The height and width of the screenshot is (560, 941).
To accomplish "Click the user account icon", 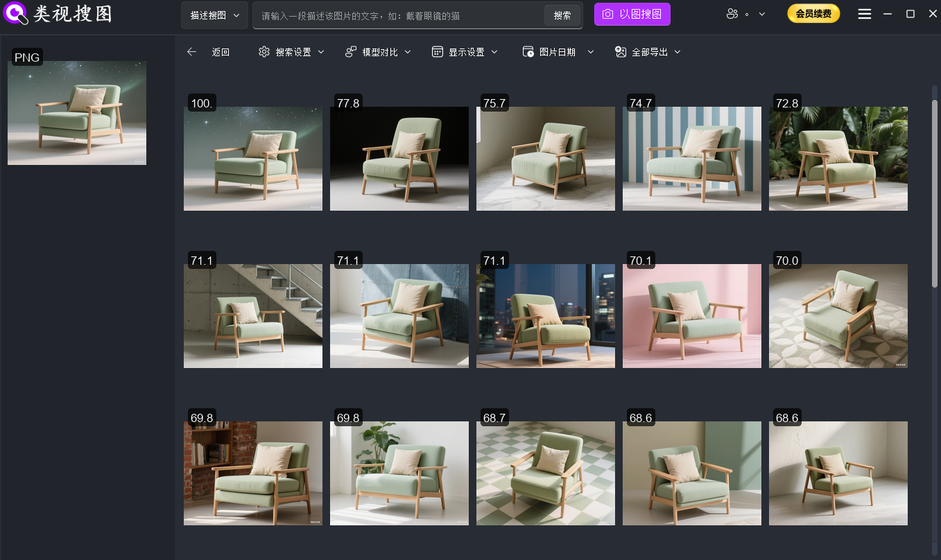I will click(x=732, y=15).
